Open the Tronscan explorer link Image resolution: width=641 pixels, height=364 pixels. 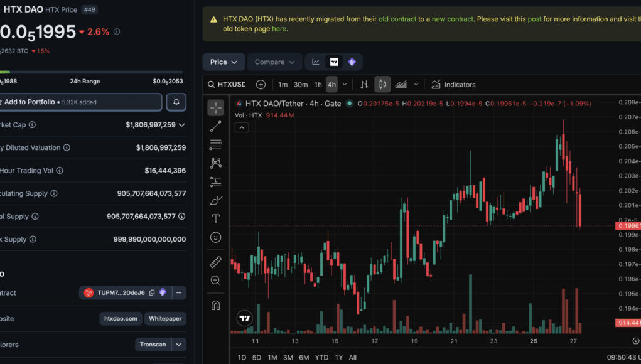coord(153,345)
